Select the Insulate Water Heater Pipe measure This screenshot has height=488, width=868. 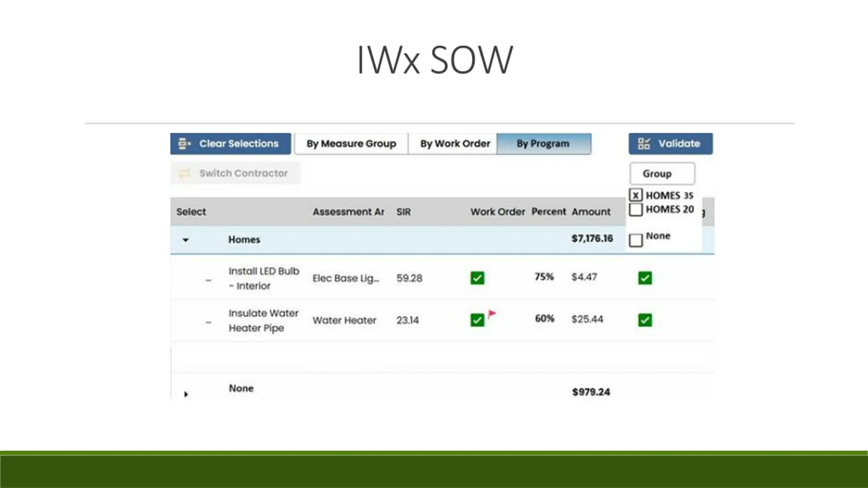[263, 320]
